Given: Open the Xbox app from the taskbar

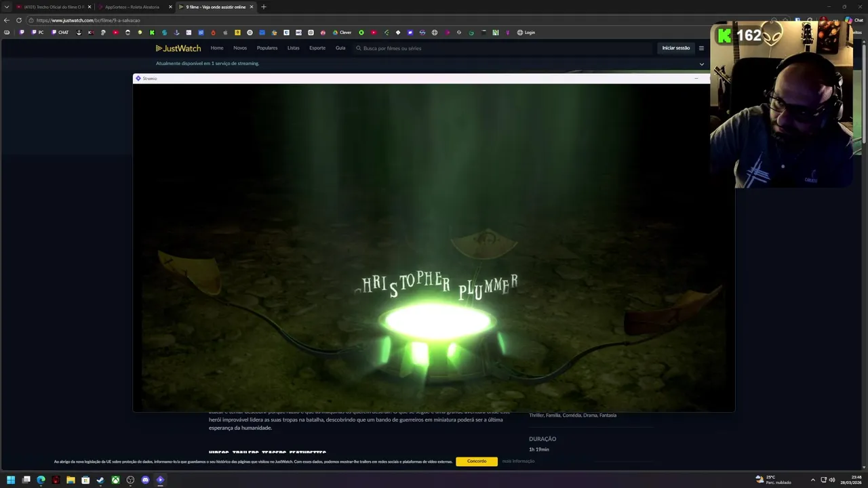Looking at the screenshot, I should click(115, 480).
